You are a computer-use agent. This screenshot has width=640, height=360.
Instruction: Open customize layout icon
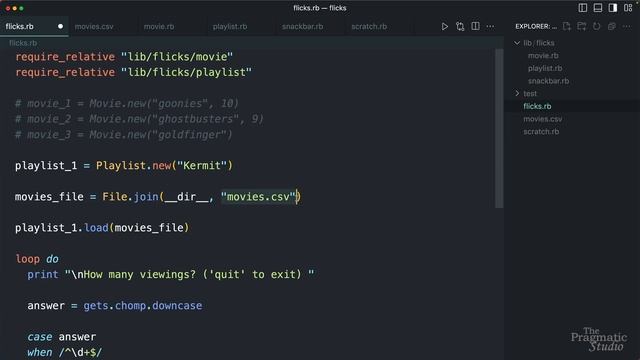628,8
